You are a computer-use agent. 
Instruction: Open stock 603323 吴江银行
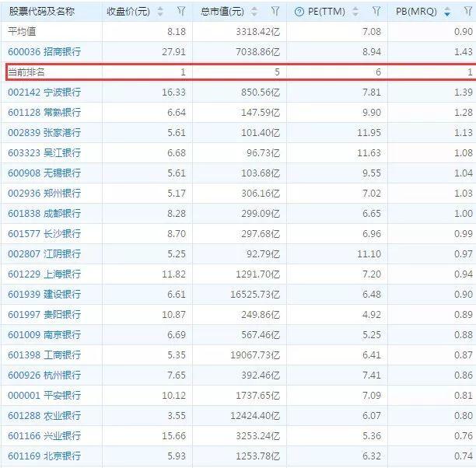point(44,152)
